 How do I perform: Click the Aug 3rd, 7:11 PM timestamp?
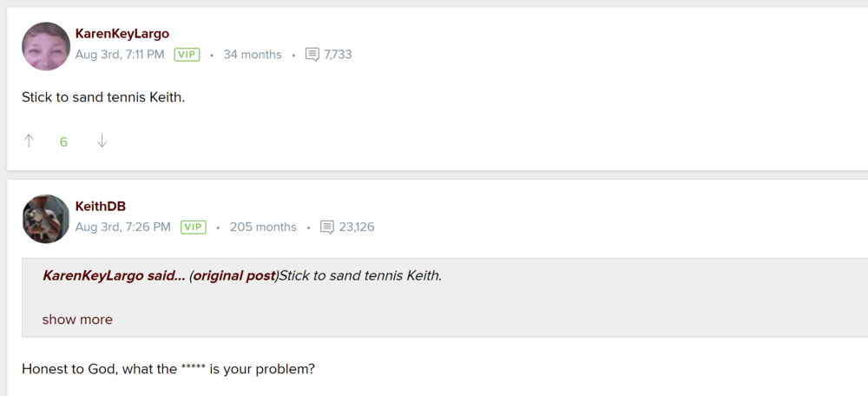click(120, 55)
